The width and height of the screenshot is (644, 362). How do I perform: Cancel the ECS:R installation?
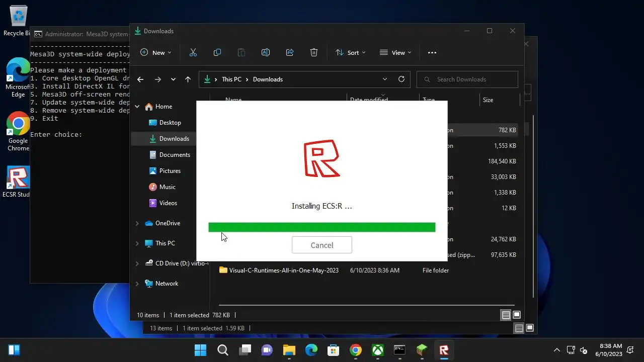tap(321, 245)
